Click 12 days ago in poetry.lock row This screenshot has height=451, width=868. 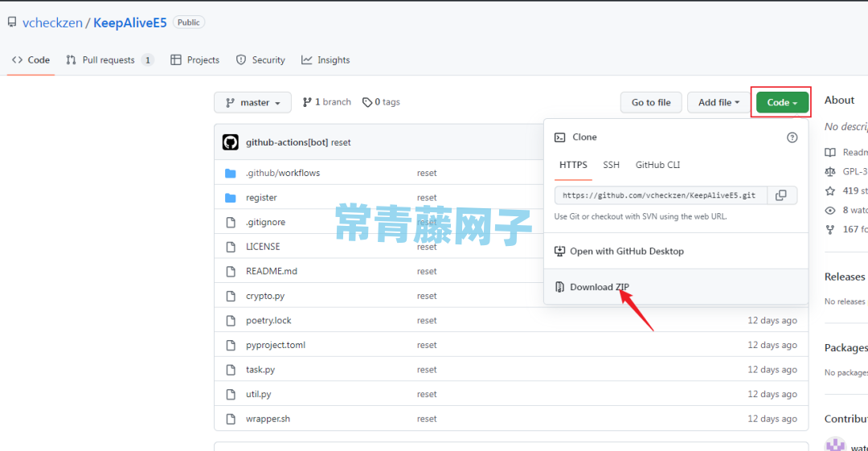772,320
